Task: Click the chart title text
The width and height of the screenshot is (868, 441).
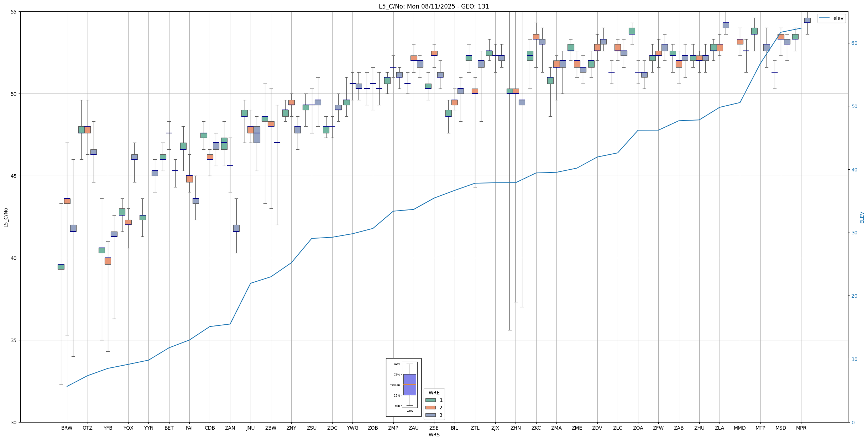Action: pos(434,6)
